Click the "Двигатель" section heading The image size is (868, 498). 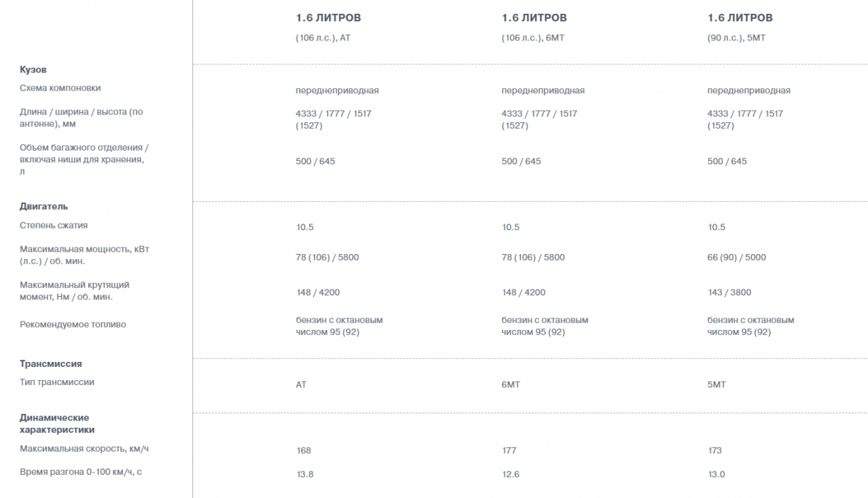coord(43,206)
